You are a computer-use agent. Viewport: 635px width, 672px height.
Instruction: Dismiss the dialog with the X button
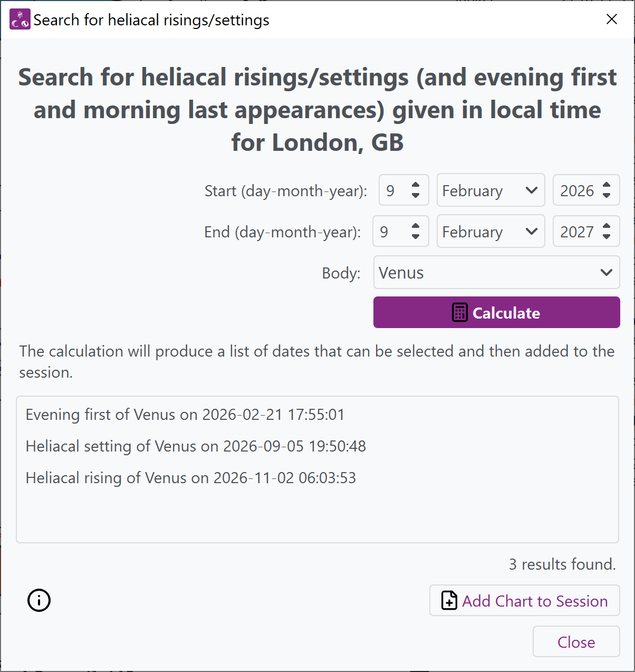click(611, 19)
